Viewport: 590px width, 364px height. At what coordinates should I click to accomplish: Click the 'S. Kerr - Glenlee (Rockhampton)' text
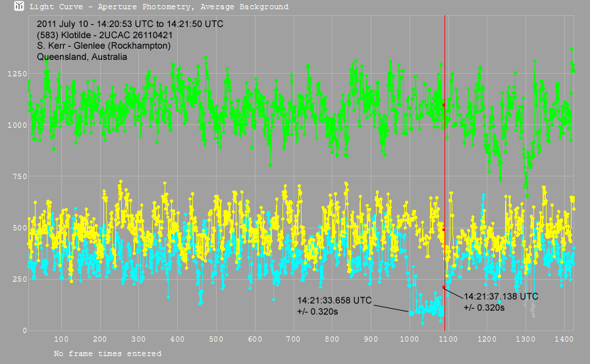103,46
